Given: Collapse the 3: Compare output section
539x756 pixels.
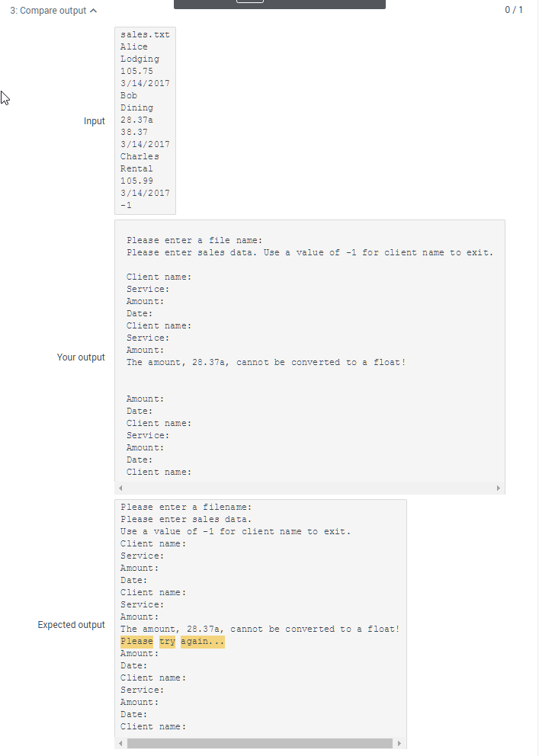Looking at the screenshot, I should tap(53, 11).
